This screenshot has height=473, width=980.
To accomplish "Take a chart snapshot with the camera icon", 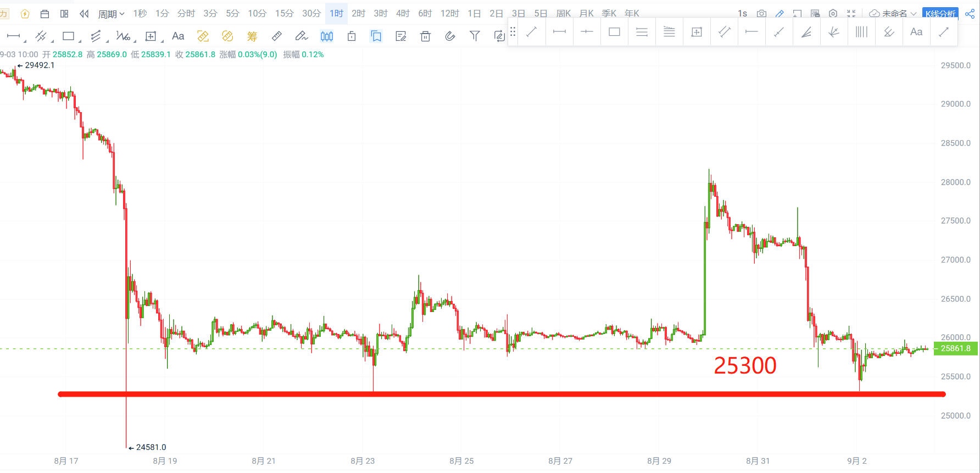I will 761,14.
